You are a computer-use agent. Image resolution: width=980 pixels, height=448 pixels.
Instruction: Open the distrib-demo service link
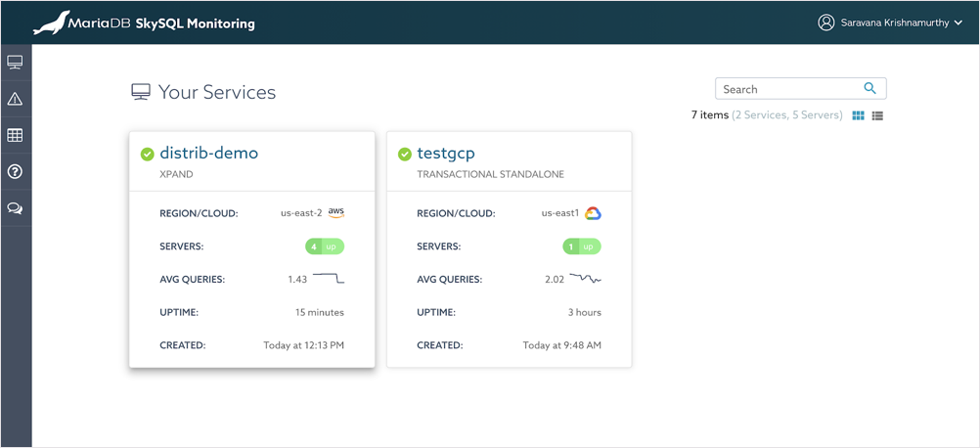click(x=208, y=154)
